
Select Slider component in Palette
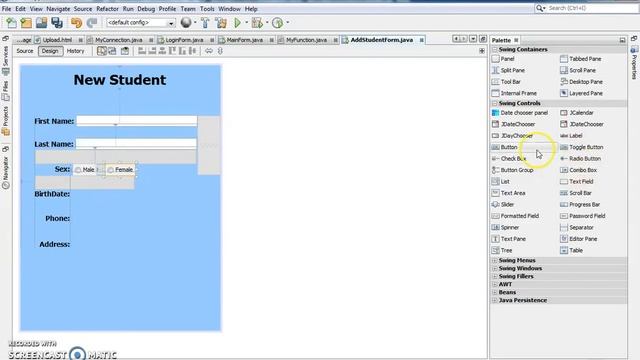coord(503,204)
